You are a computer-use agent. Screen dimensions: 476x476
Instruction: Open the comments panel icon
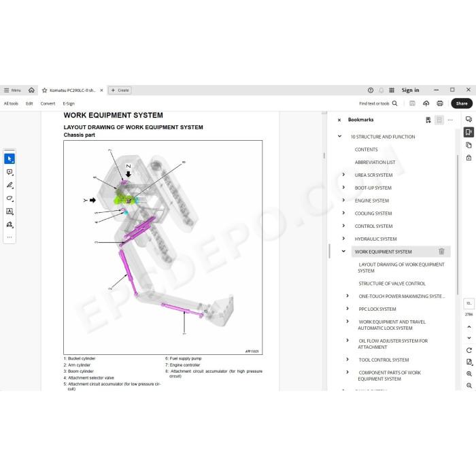pyautogui.click(x=469, y=119)
